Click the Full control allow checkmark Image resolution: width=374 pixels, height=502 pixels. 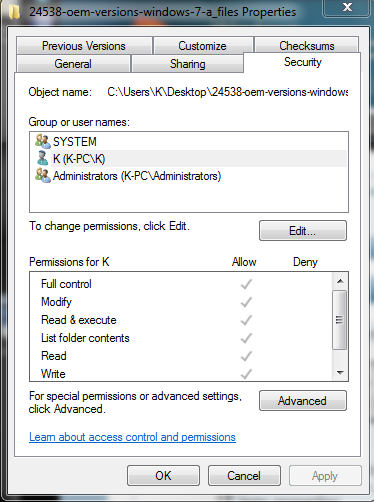click(246, 284)
